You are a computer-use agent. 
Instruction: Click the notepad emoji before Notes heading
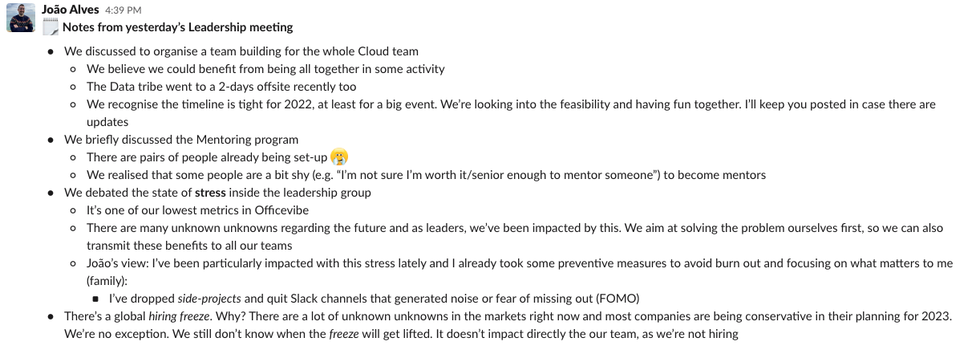click(50, 27)
